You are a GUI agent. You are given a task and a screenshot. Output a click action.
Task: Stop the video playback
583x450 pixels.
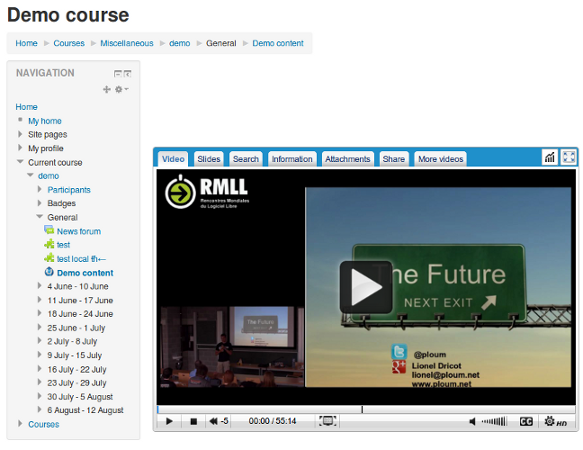(193, 421)
